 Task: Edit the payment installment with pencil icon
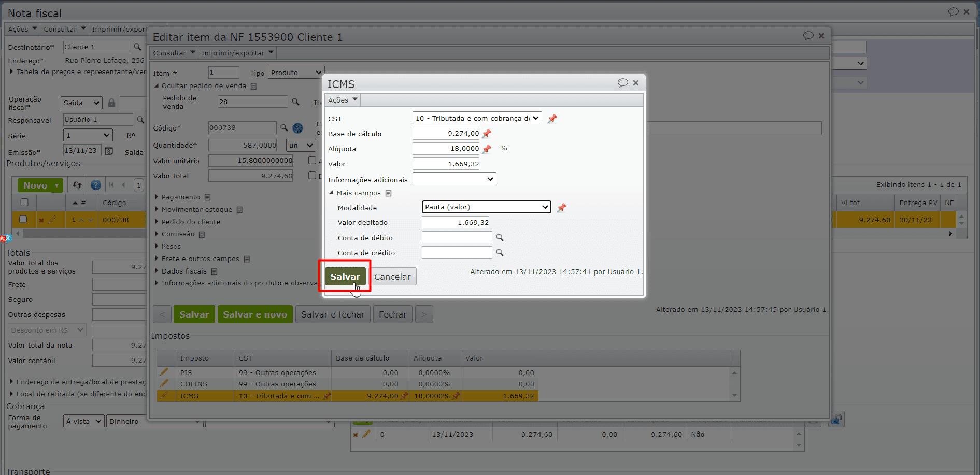[x=366, y=434]
